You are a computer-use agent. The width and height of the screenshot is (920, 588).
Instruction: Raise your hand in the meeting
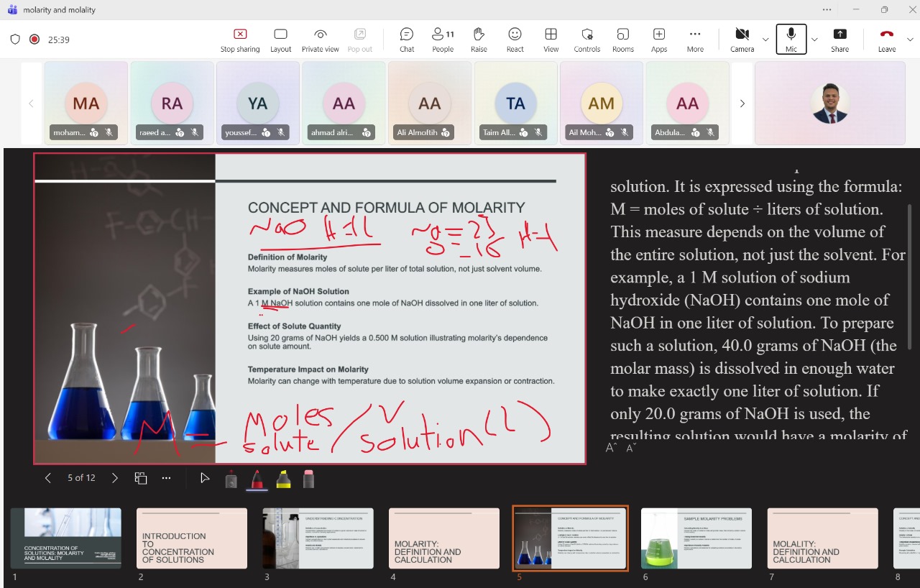pos(479,40)
